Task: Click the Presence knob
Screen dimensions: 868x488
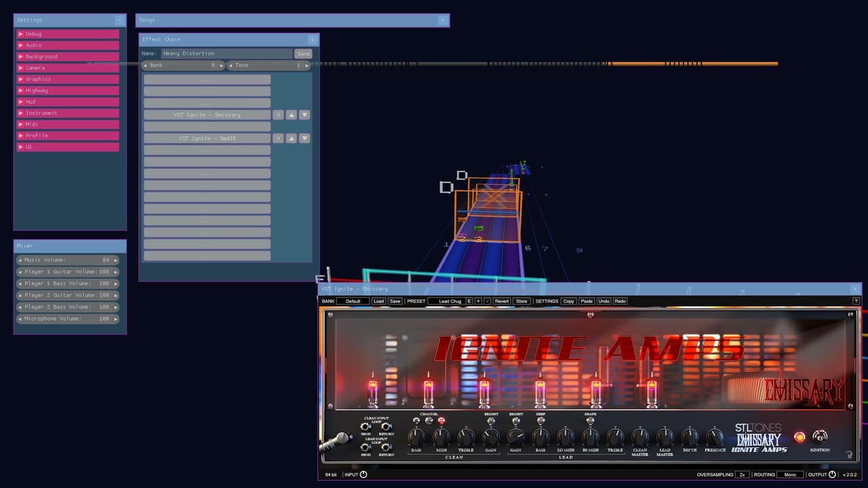Action: tap(715, 437)
